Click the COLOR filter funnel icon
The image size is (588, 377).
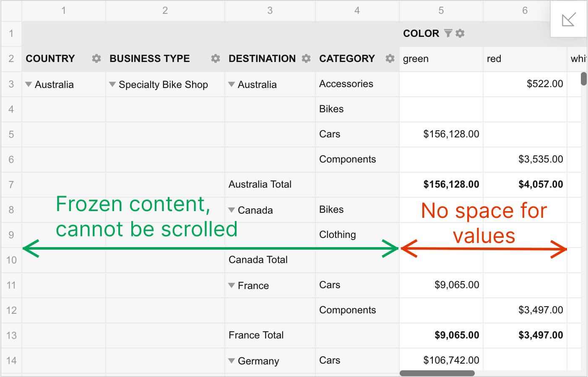tap(448, 33)
